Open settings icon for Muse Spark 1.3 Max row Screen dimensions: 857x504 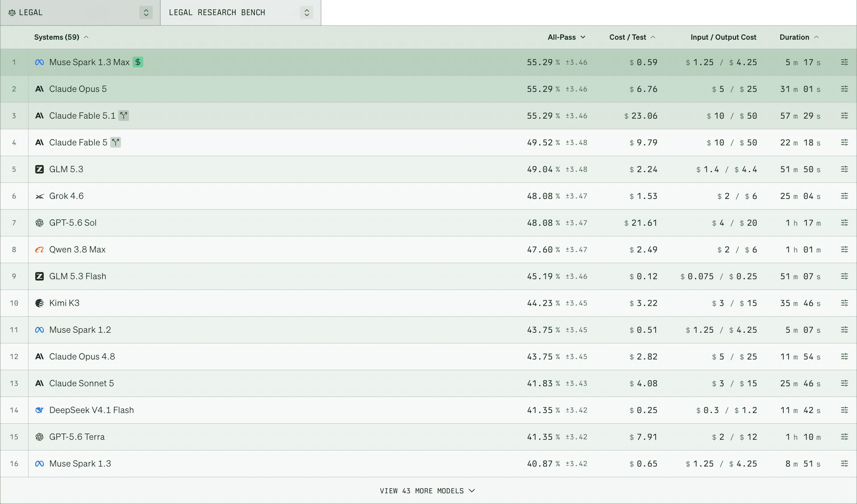coord(844,62)
